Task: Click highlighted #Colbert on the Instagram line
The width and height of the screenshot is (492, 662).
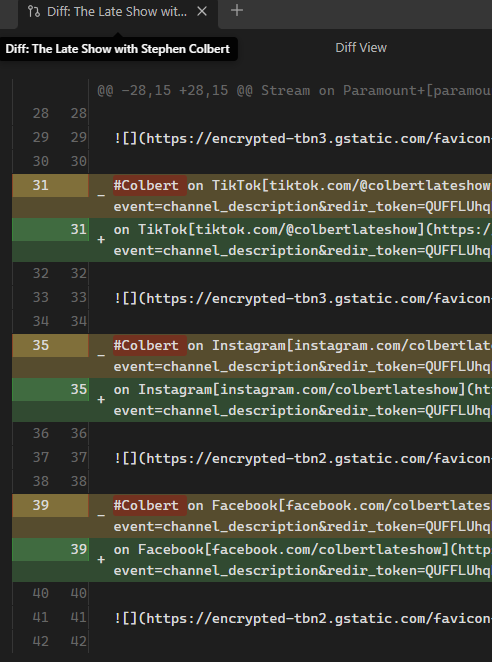Action: (150, 345)
